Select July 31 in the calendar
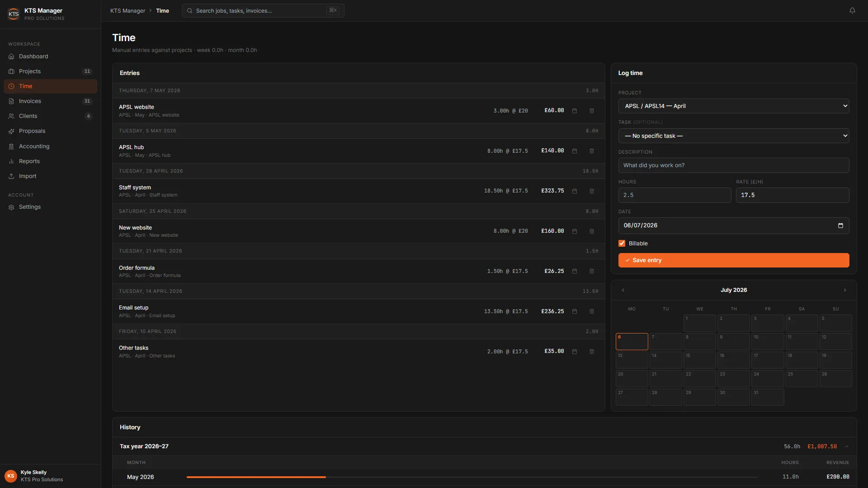The width and height of the screenshot is (868, 488). coord(768,397)
